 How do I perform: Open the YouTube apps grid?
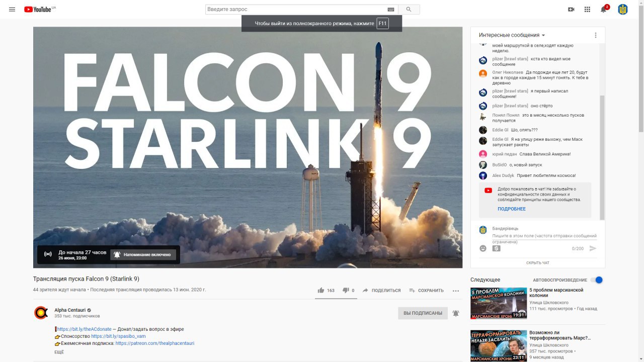(587, 9)
